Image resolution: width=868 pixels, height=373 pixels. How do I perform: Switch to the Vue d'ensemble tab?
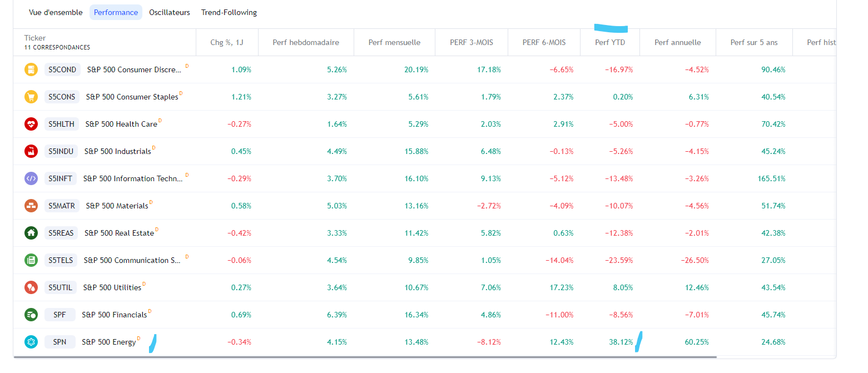56,12
